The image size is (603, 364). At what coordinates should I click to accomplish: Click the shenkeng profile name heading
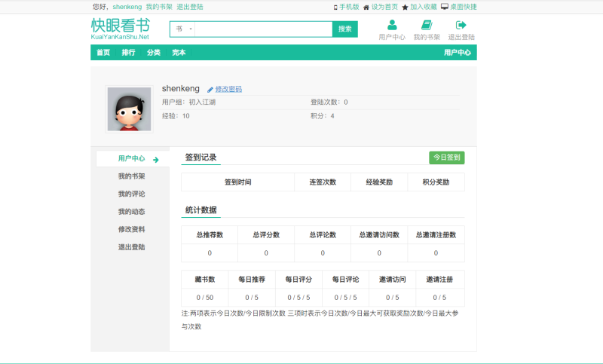[181, 89]
